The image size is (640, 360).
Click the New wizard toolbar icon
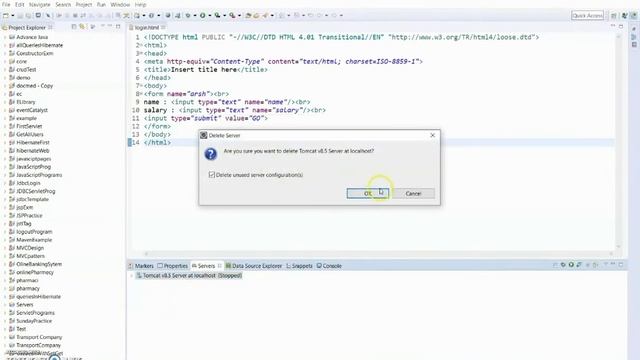pos(6,16)
